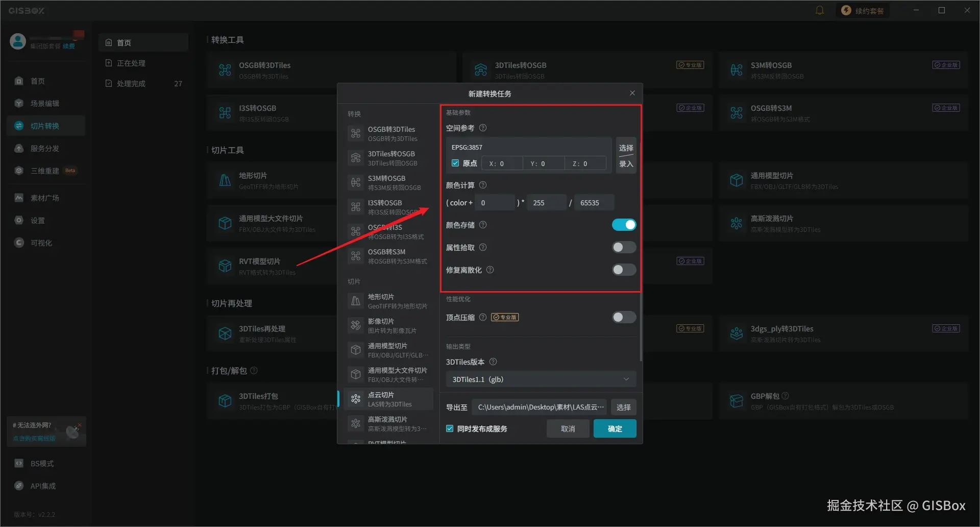The width and height of the screenshot is (980, 527).
Task: Select 通用模型大文件切片 icon in dialog list
Action: (356, 374)
